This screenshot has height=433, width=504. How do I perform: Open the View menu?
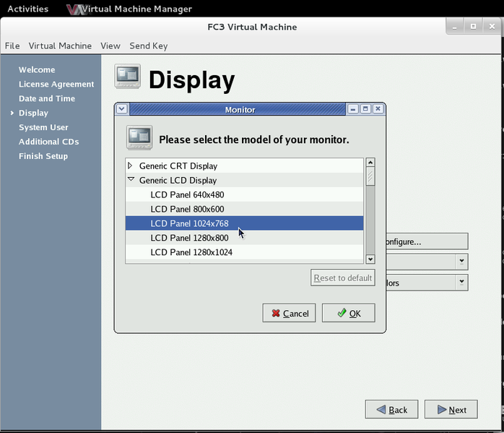click(110, 46)
